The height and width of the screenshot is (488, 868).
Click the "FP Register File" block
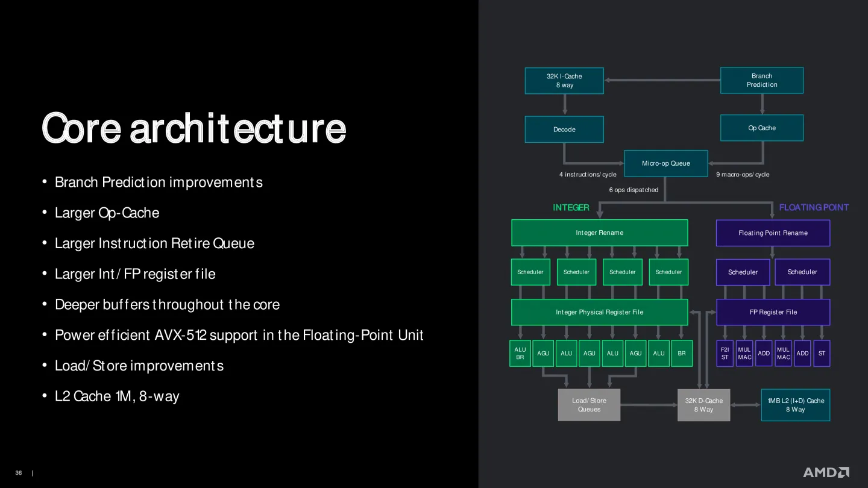pyautogui.click(x=773, y=312)
